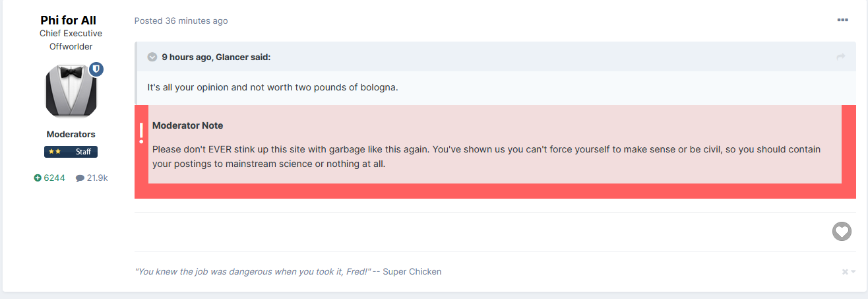Click the moderator shield badge on avatar
868x299 pixels.
pos(96,69)
